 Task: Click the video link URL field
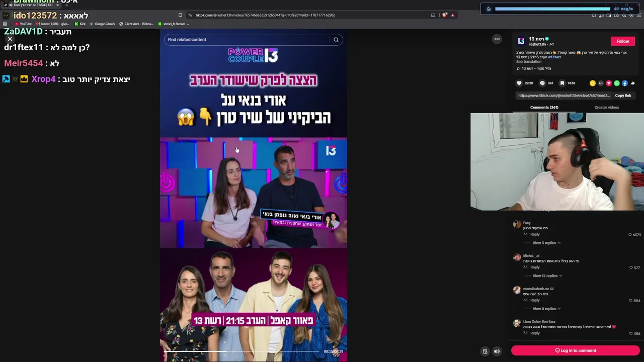tap(563, 96)
